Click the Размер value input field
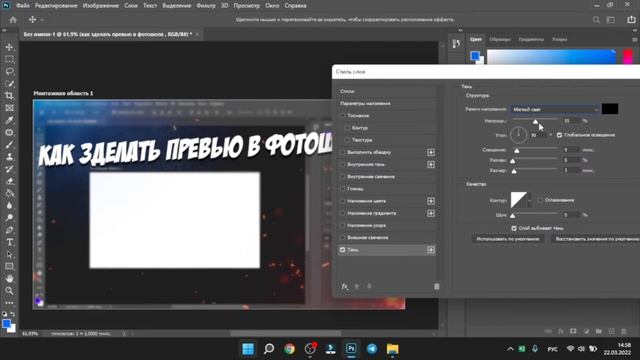 tap(571, 170)
